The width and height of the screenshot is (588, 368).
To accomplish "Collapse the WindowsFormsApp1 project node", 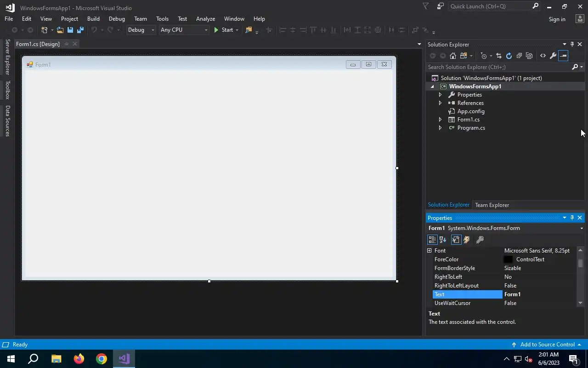I will [x=432, y=86].
